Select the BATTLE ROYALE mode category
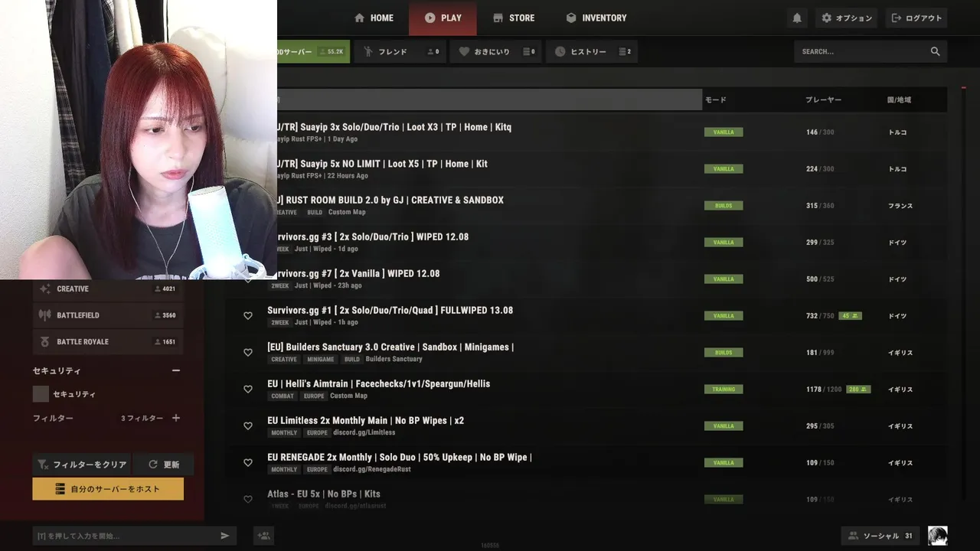This screenshot has height=551, width=980. (108, 341)
